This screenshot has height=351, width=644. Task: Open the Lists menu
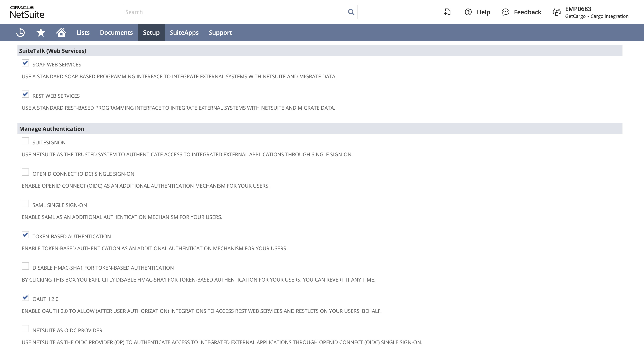click(83, 33)
